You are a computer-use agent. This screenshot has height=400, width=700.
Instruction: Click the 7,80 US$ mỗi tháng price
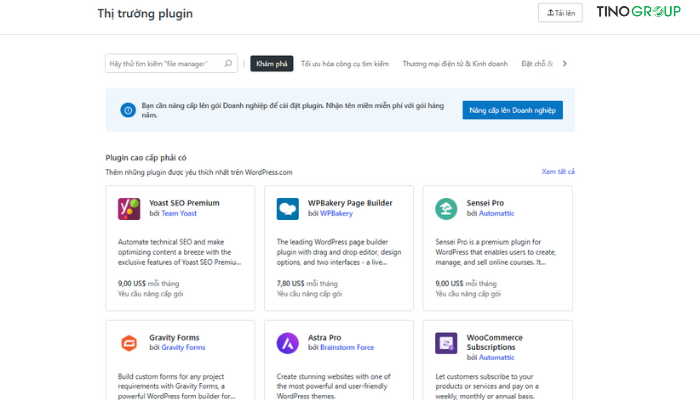pyautogui.click(x=307, y=283)
